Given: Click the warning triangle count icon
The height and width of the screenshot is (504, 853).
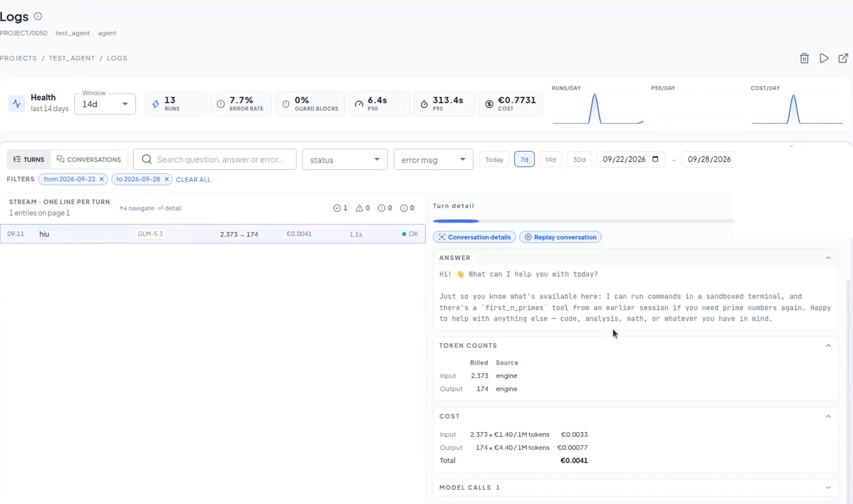Looking at the screenshot, I should coord(359,208).
